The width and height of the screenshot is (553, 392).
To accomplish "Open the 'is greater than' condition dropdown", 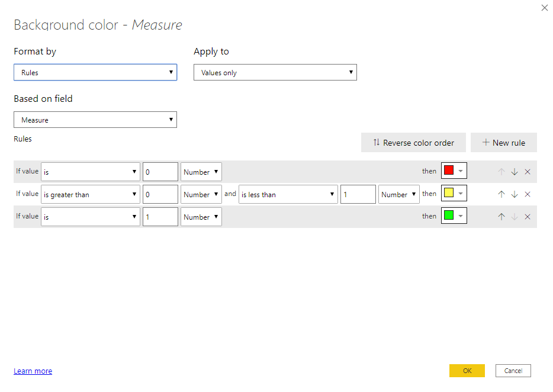I will pyautogui.click(x=90, y=194).
